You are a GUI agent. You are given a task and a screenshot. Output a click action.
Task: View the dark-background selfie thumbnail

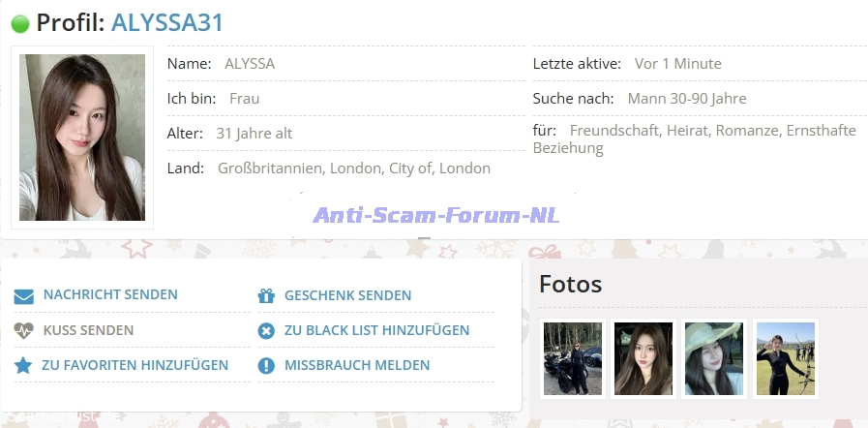(x=644, y=358)
